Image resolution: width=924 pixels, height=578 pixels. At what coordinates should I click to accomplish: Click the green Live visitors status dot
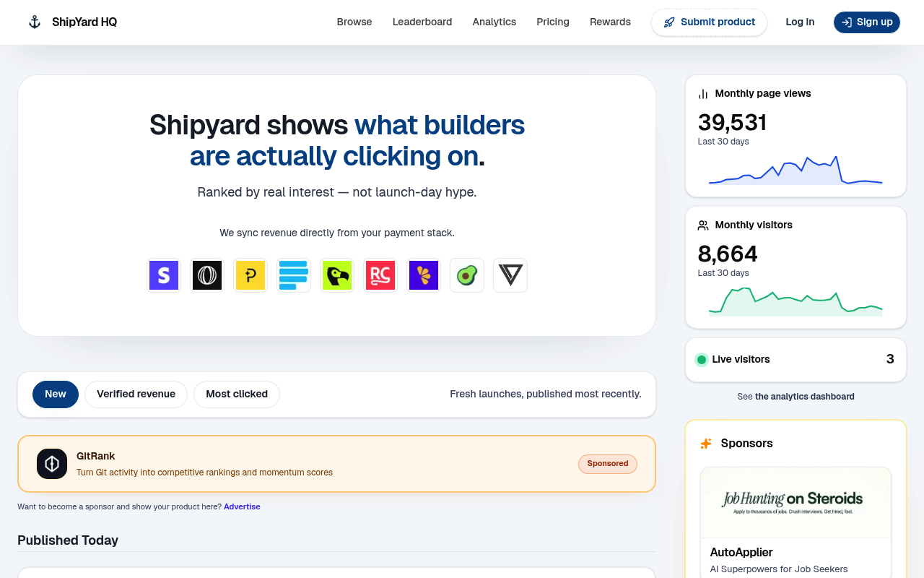point(702,360)
